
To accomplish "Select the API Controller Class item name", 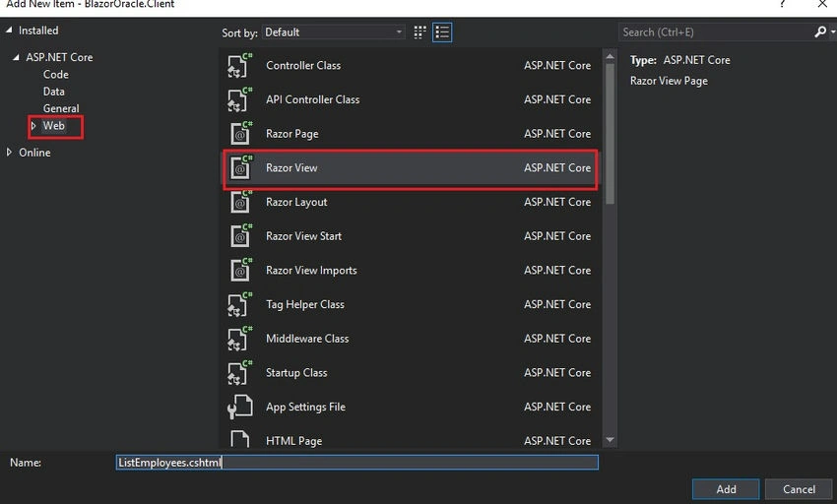I will click(313, 99).
